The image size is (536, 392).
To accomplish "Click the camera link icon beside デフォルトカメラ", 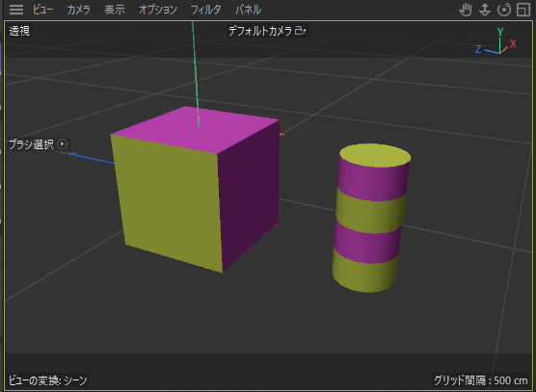I will tap(300, 31).
